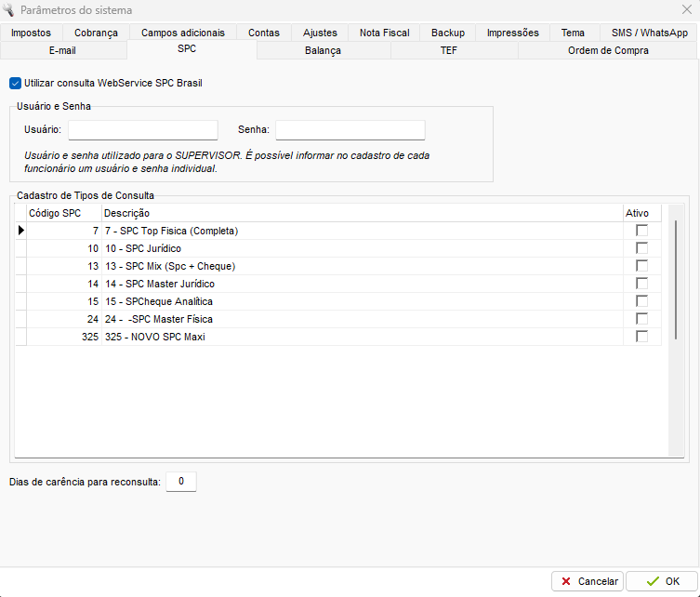Screen dimensions: 700x597
Task: Open the Nota Fiscal tab
Action: [x=384, y=33]
